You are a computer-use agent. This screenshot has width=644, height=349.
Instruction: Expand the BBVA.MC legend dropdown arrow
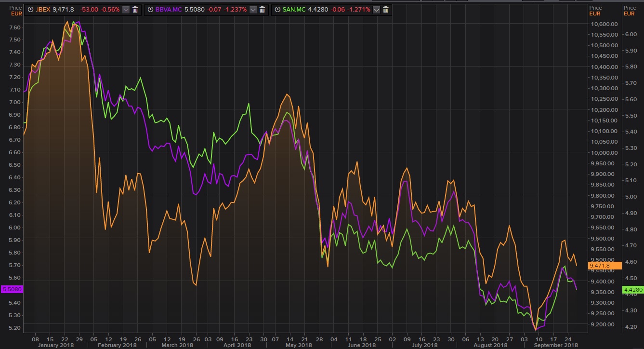click(x=253, y=10)
